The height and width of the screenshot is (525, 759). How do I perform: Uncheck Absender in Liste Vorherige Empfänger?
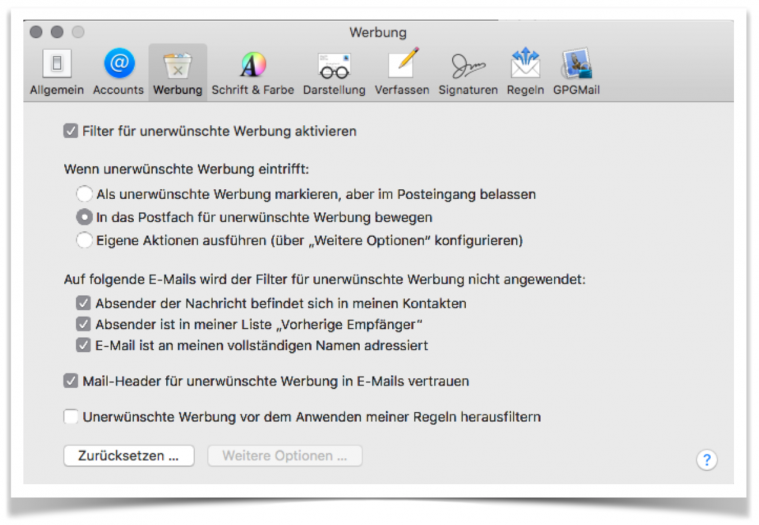click(83, 324)
